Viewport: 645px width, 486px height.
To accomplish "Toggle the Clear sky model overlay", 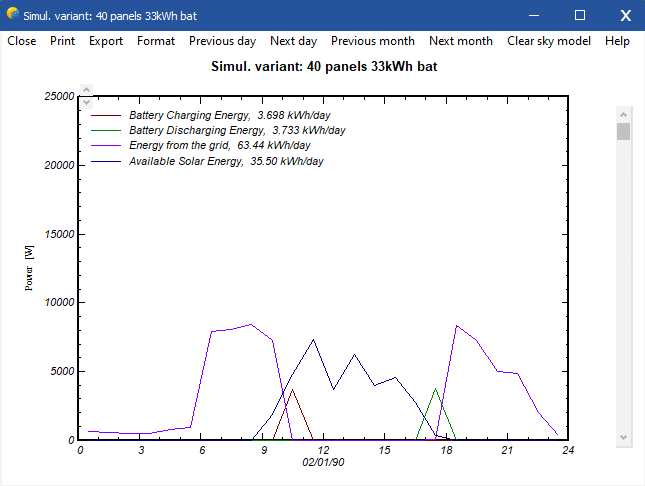I will (549, 41).
